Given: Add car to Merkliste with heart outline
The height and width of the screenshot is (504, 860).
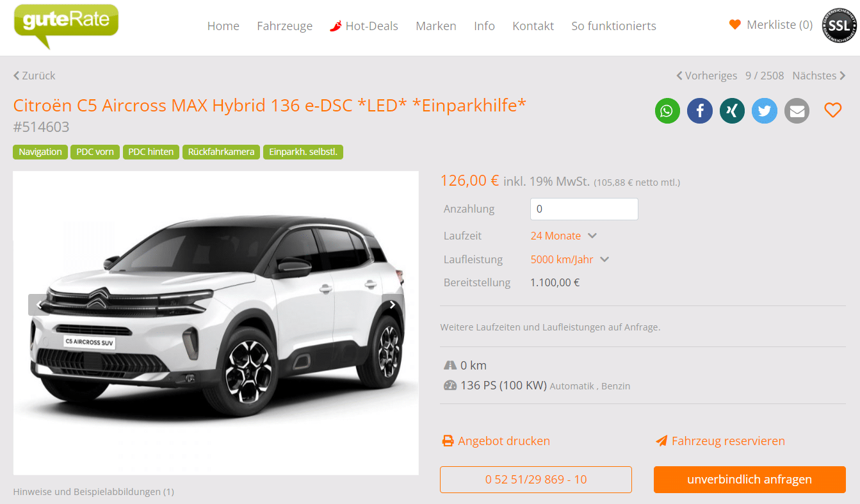Looking at the screenshot, I should [832, 110].
